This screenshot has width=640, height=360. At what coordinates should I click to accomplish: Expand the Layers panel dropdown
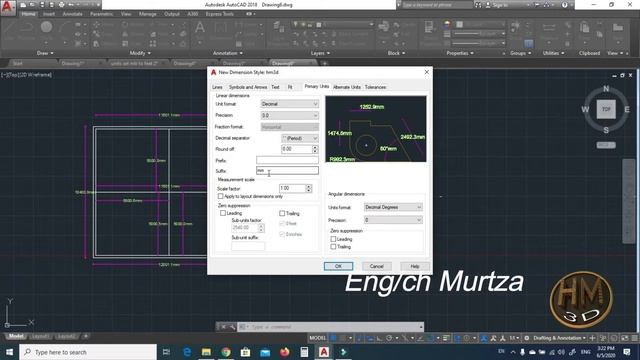[x=320, y=53]
